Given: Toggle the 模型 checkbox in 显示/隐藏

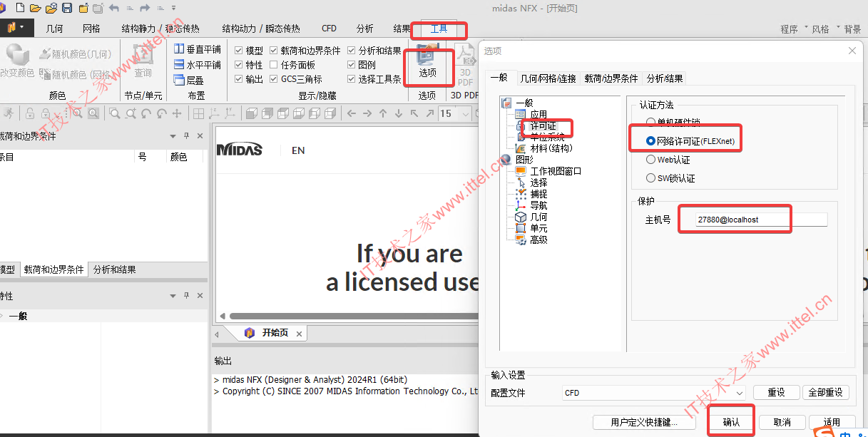Looking at the screenshot, I should tap(239, 51).
